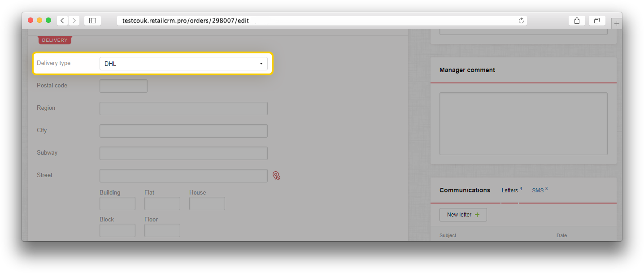Click into the City field
The width and height of the screenshot is (644, 273).
183,131
